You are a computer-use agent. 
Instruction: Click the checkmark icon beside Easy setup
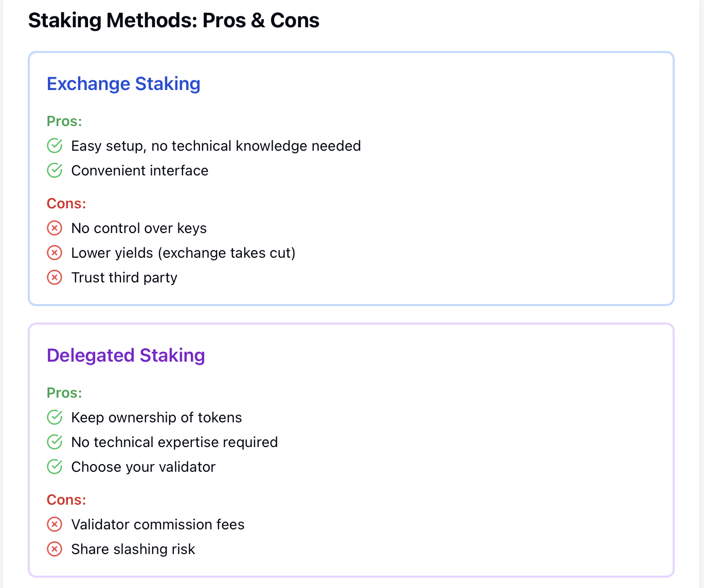tap(55, 146)
